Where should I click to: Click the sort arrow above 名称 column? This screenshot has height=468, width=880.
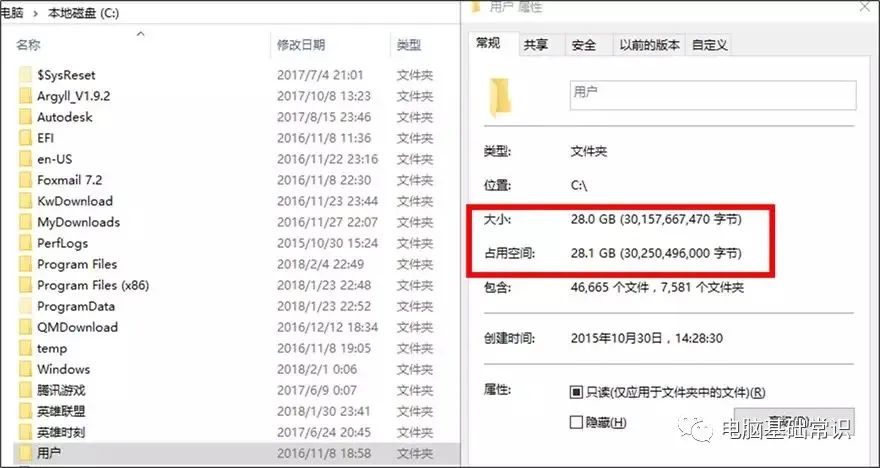[x=141, y=34]
